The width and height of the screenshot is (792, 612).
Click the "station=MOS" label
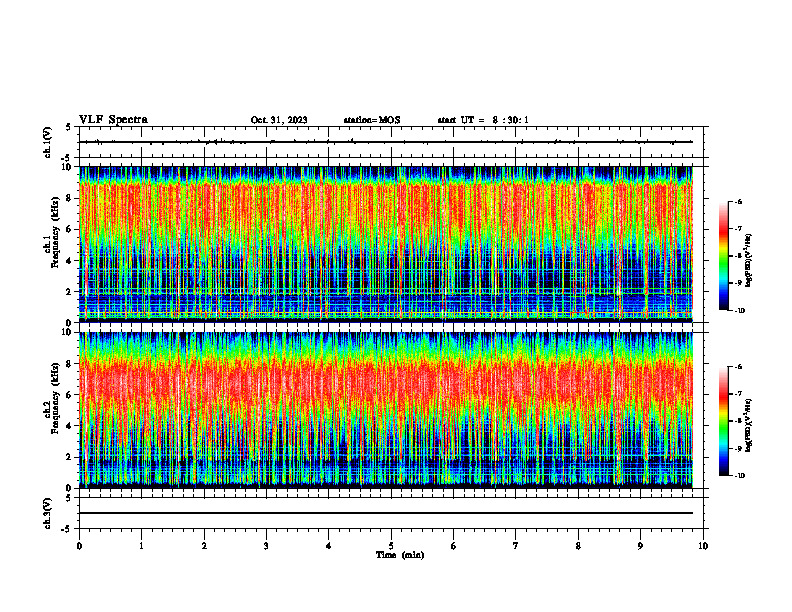372,120
